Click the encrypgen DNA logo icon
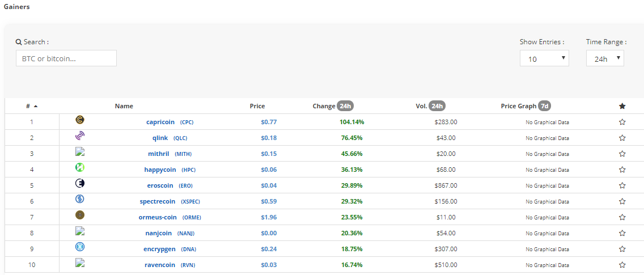The image size is (644, 275). pos(80,247)
